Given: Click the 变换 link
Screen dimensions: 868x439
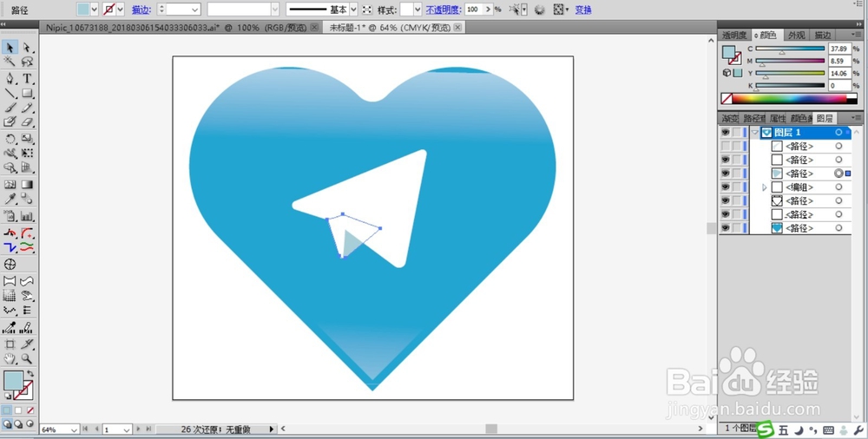Looking at the screenshot, I should [x=583, y=10].
